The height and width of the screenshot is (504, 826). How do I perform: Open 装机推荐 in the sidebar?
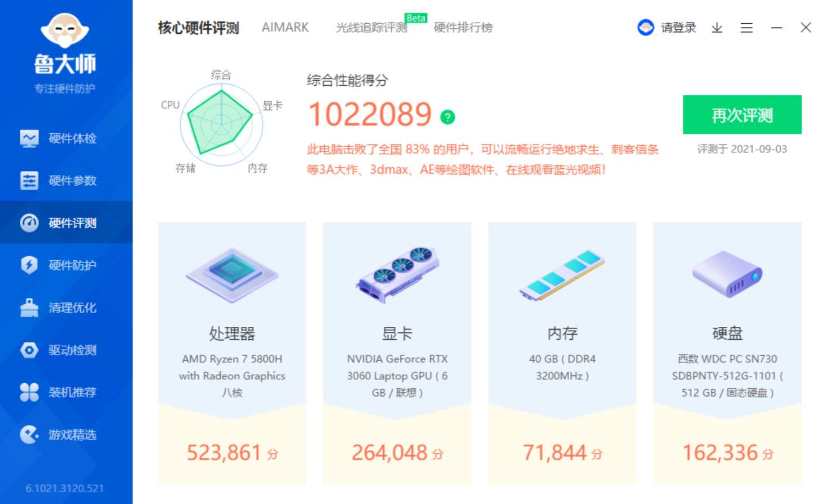click(x=66, y=392)
